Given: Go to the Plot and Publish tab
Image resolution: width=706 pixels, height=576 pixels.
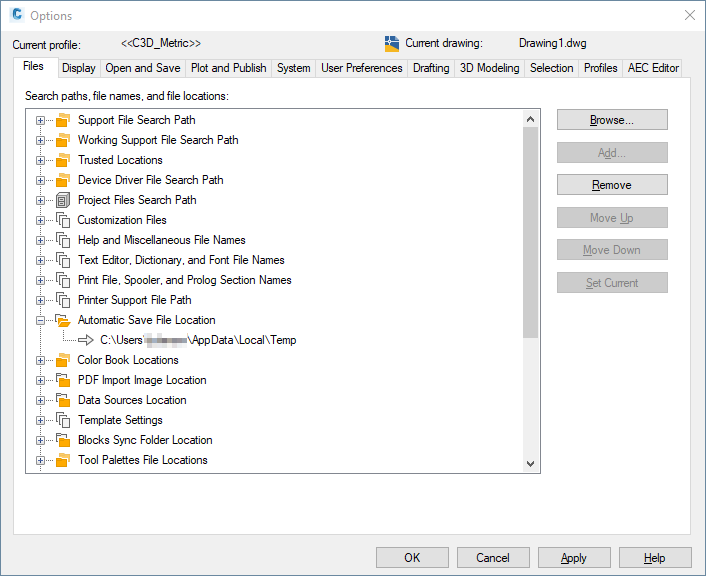Looking at the screenshot, I should click(228, 68).
